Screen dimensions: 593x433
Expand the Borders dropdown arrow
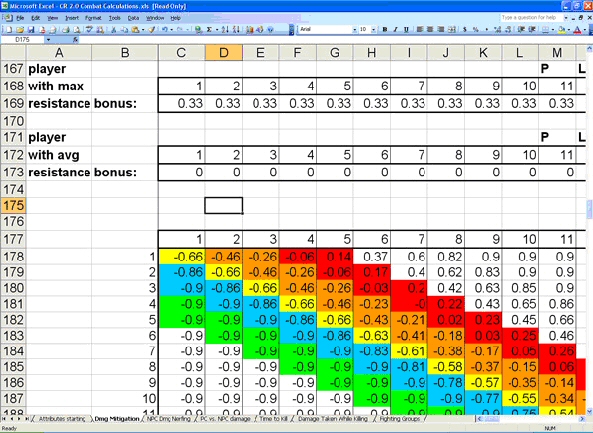point(553,29)
